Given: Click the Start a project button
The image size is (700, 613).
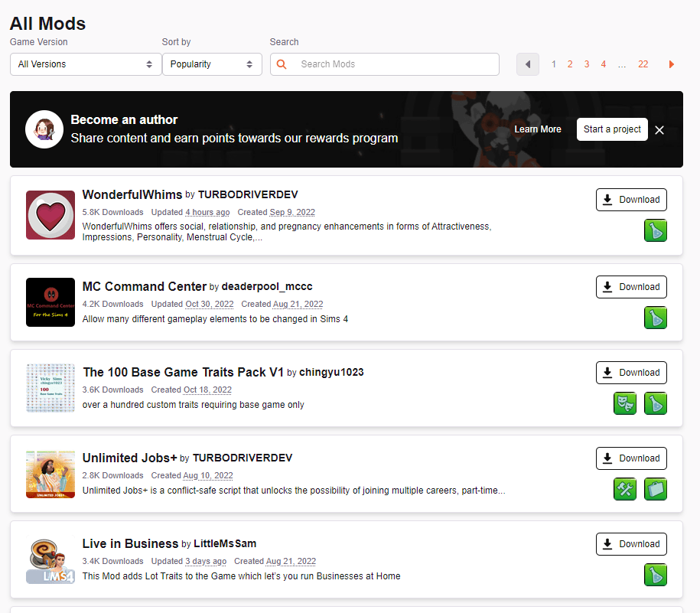Looking at the screenshot, I should [x=612, y=129].
